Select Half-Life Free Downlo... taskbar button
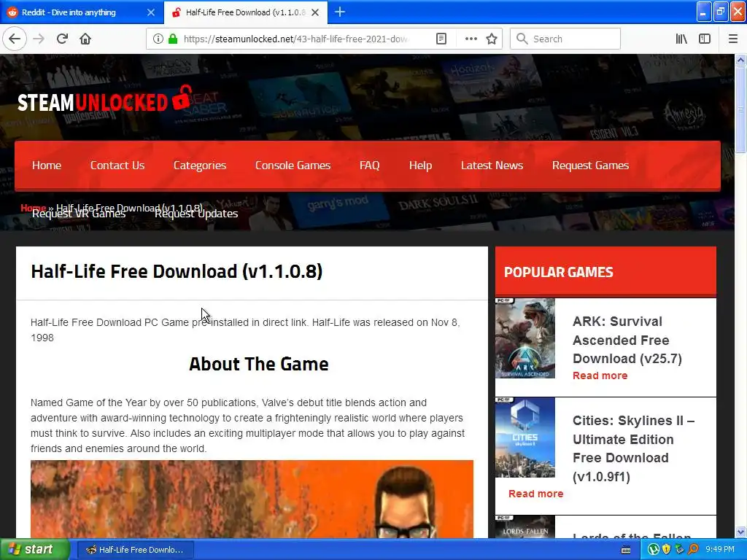The image size is (747, 560). (x=135, y=550)
